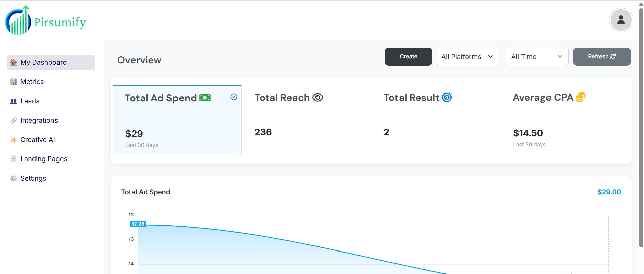The width and height of the screenshot is (644, 274).
Task: Click the refresh arrows icon in Refresh button
Action: (x=613, y=56)
